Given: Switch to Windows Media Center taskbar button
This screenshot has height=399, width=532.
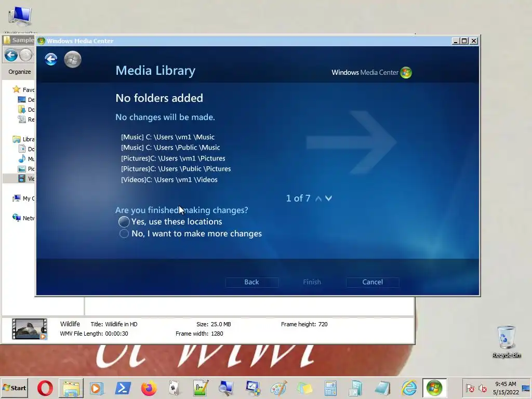Looking at the screenshot, I should (x=435, y=388).
